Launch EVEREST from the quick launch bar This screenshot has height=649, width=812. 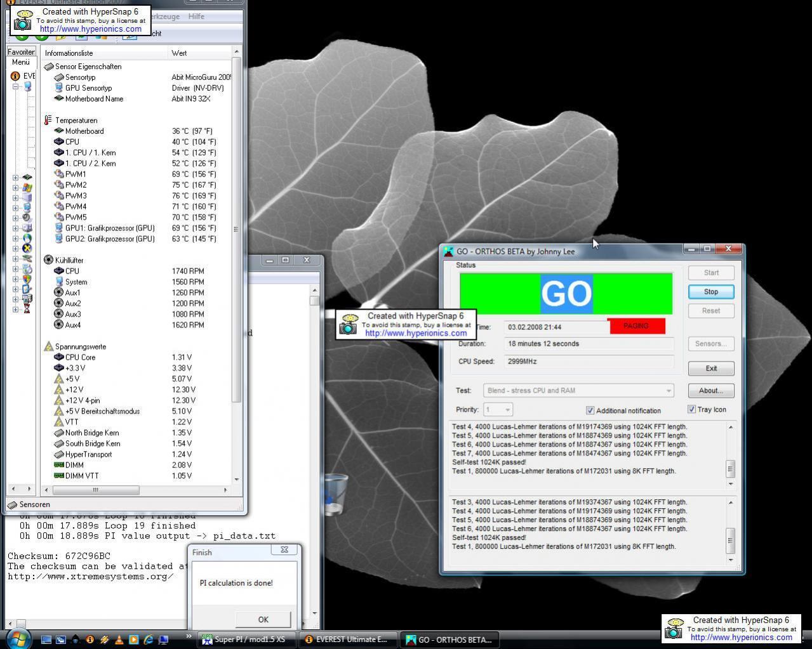(x=90, y=639)
